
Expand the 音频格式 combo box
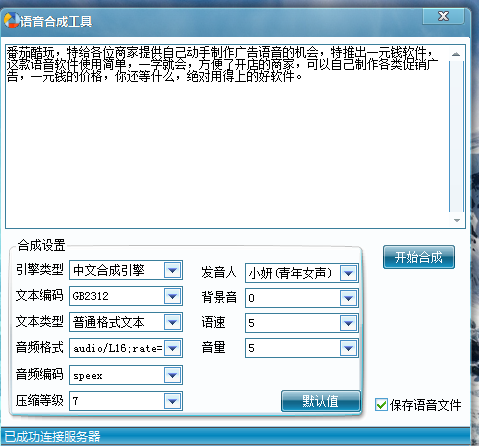(173, 348)
